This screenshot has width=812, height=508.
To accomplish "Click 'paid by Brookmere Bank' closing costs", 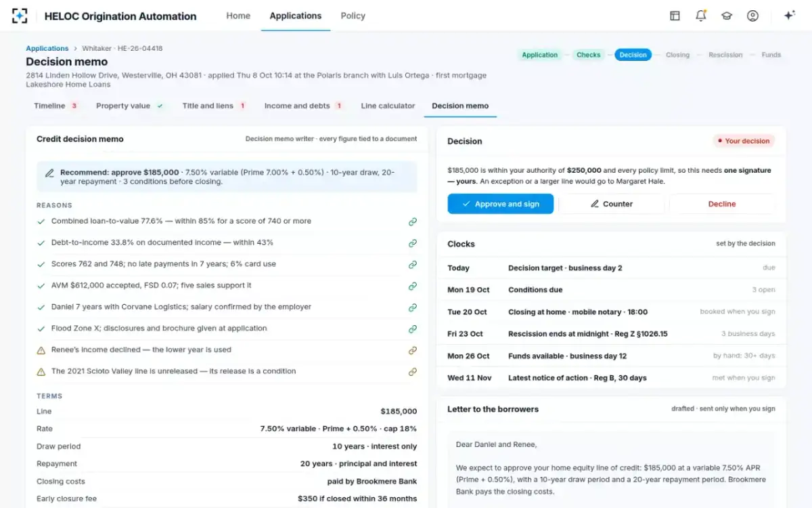I will (372, 482).
